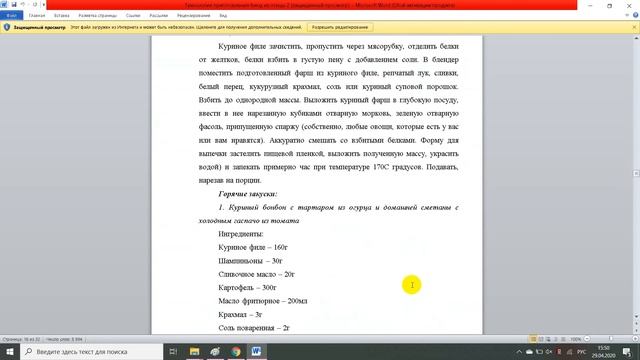Click the zoom out minus button
This screenshot has width=640, height=360.
587,339
